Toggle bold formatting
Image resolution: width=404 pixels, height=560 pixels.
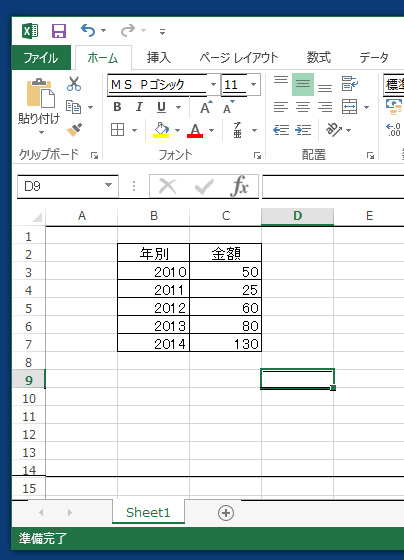[x=117, y=107]
